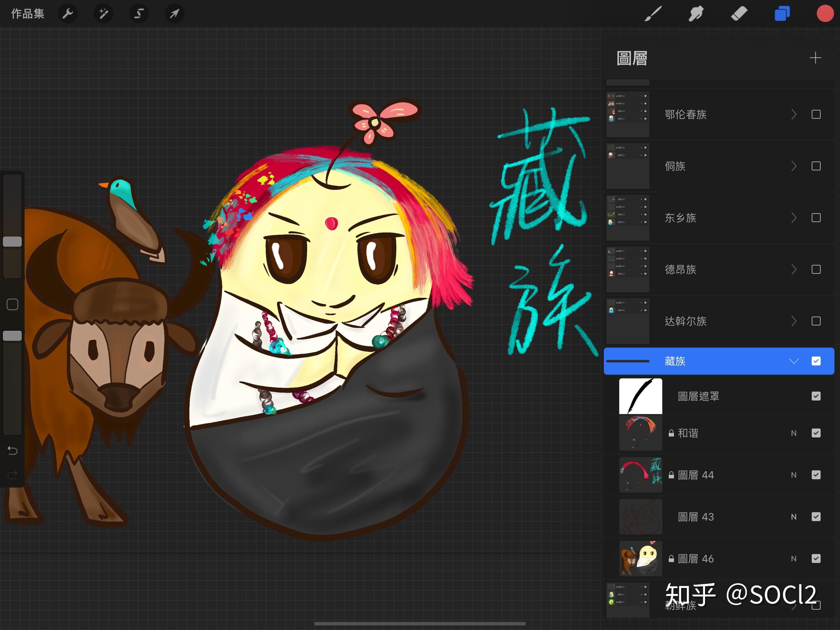Tap the 达斡尔族 group name
This screenshot has width=840, height=630.
click(685, 321)
